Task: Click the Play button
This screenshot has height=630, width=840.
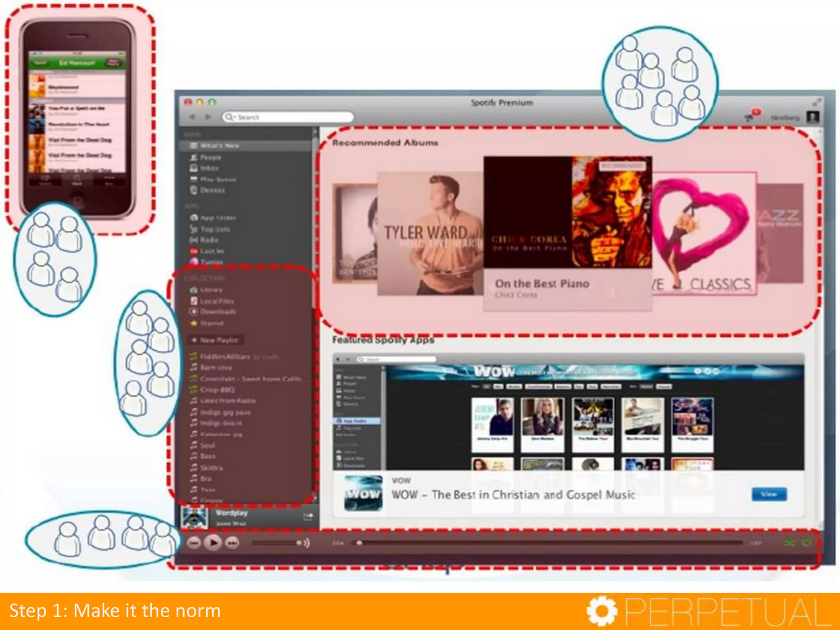Action: pos(213,543)
